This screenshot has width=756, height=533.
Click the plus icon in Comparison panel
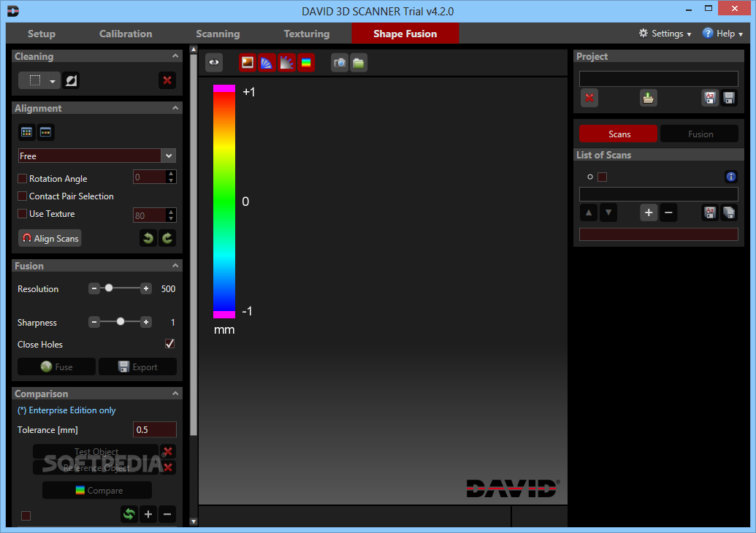coord(148,514)
